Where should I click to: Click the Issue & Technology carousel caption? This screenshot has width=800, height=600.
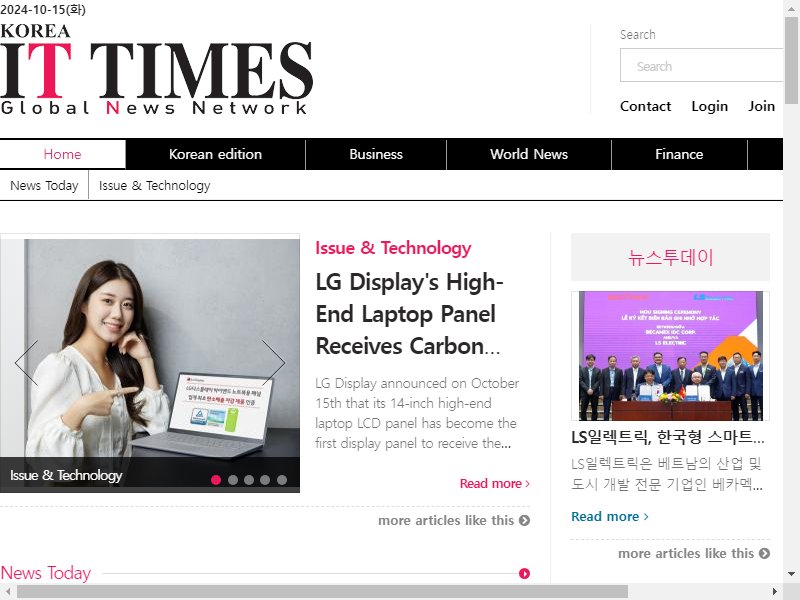coord(66,475)
